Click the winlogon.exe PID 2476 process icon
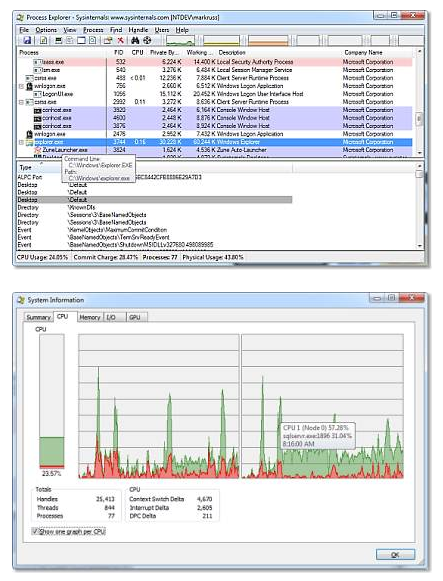This screenshot has width=443, height=581. click(x=30, y=134)
